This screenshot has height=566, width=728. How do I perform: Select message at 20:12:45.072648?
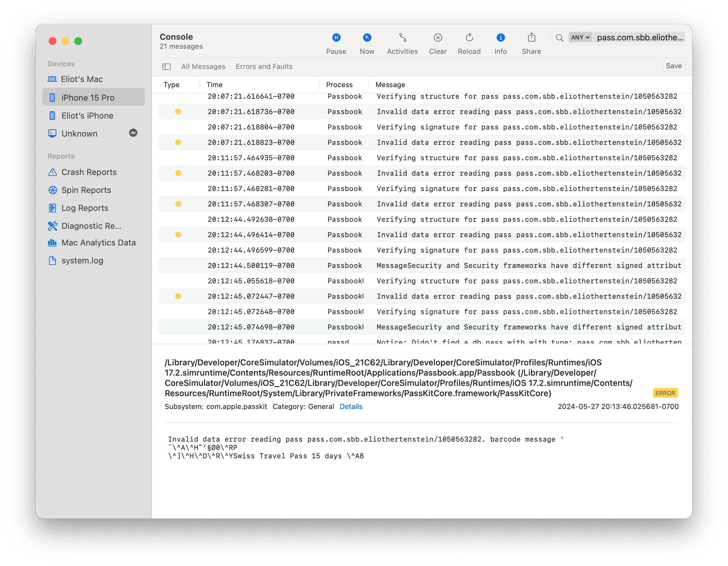click(422, 312)
